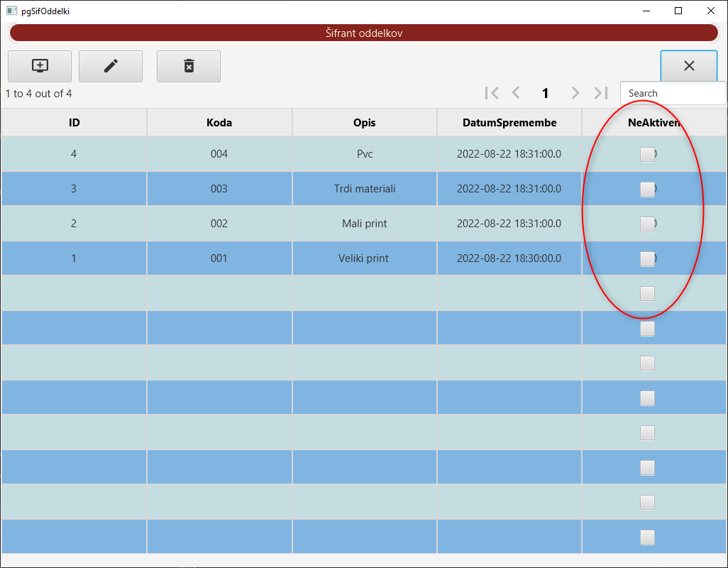Go to next page arrow

[575, 93]
